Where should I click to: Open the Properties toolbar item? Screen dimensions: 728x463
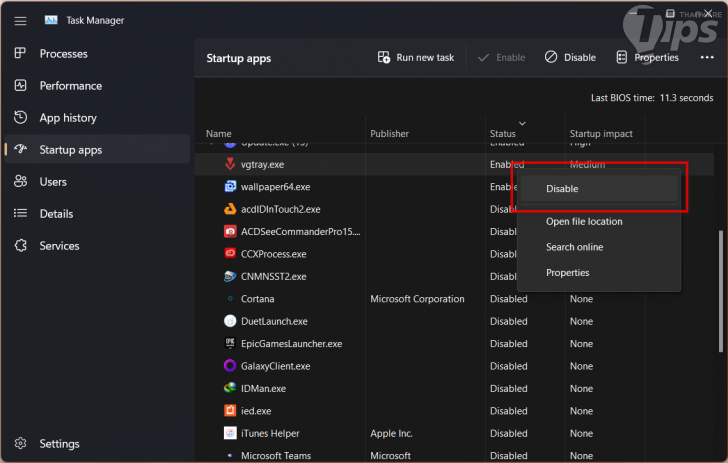pos(647,58)
